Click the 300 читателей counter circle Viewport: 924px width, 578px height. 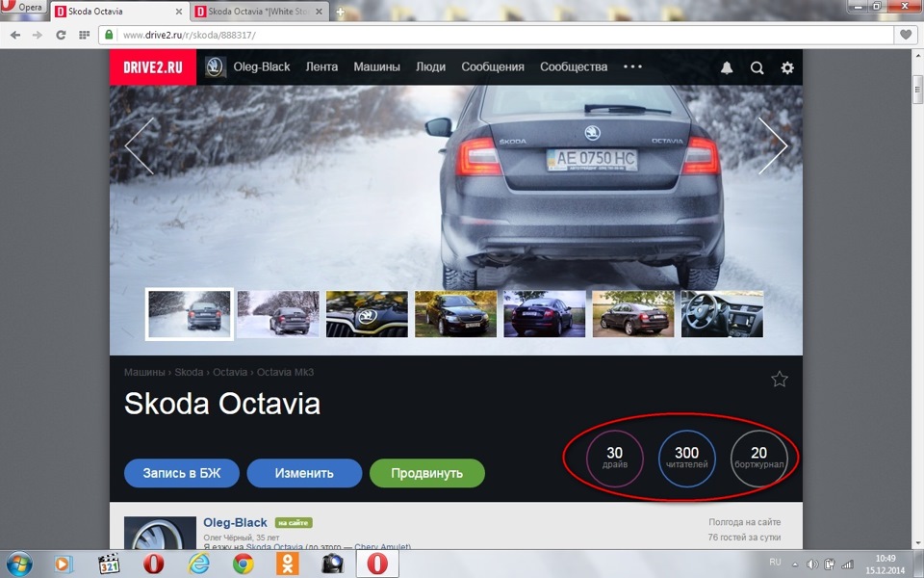[686, 459]
